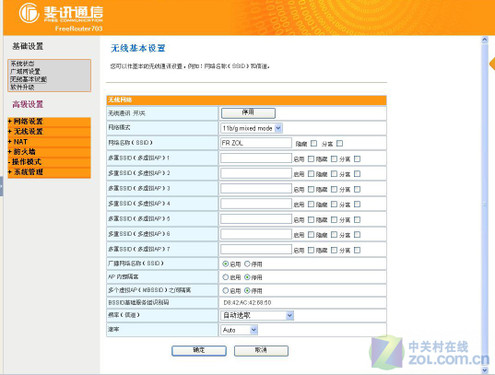Click the scrollbar up arrow
Screen dimensions: 495x375
coord(485,40)
